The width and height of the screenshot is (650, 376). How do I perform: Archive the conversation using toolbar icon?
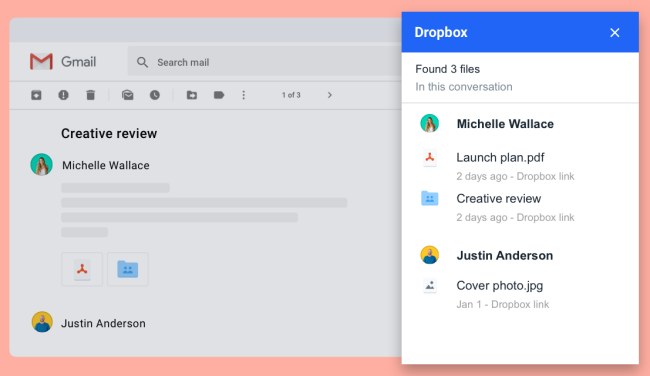tap(36, 95)
